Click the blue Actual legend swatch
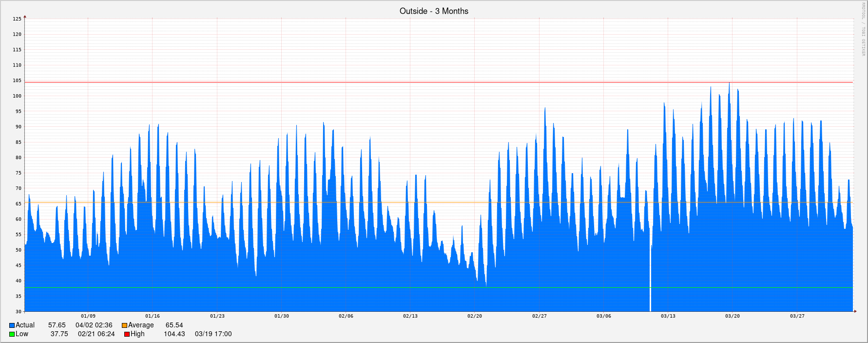Image resolution: width=868 pixels, height=343 pixels. 12,325
